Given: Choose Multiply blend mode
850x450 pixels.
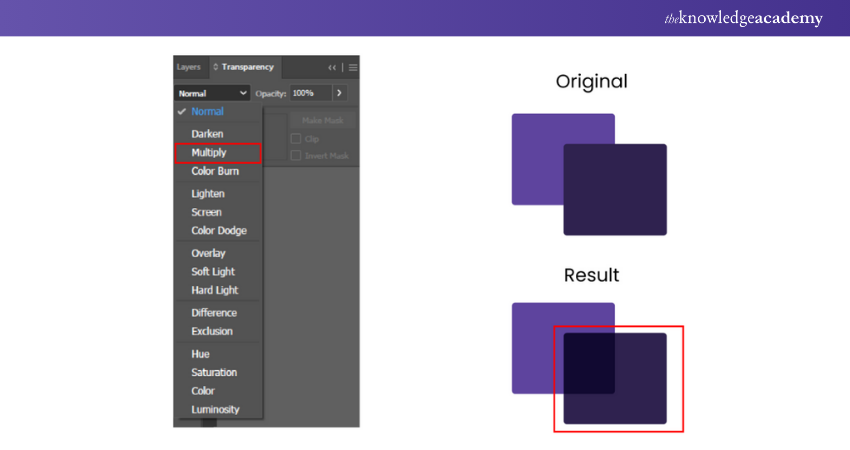Looking at the screenshot, I should tap(209, 153).
